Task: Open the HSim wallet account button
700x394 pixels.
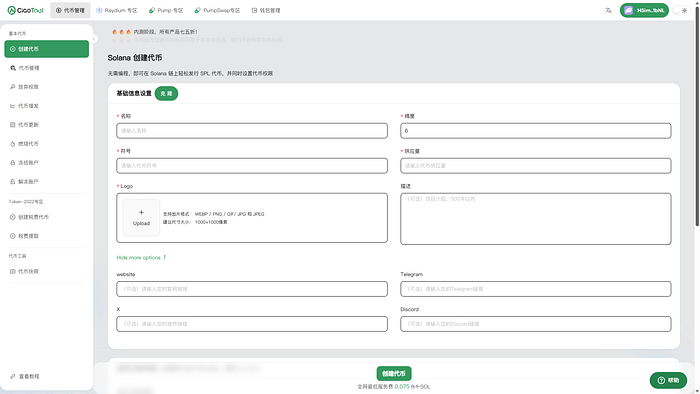Action: click(644, 10)
